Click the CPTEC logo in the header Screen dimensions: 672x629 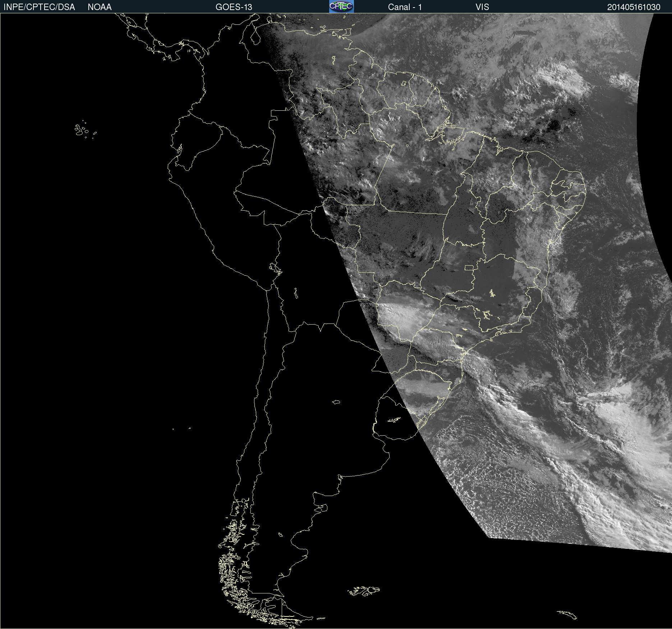(x=341, y=6)
